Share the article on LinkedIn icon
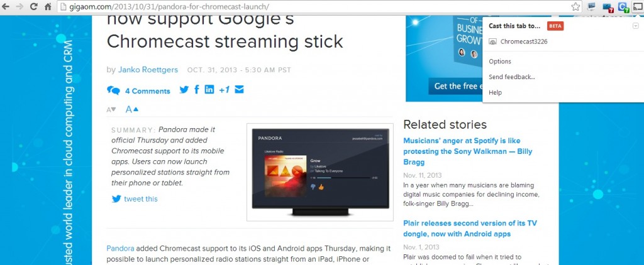644x265 pixels. tap(209, 89)
